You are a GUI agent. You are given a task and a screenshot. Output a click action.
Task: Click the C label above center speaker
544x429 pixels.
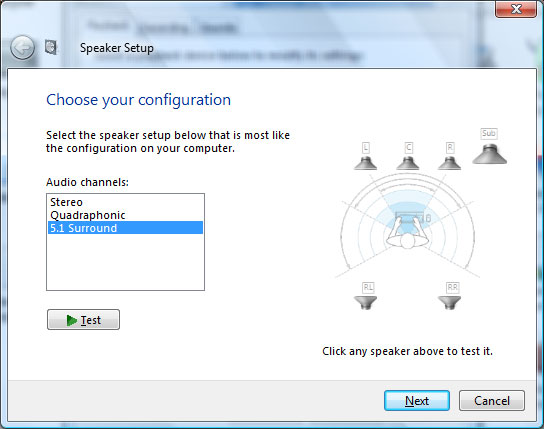409,148
